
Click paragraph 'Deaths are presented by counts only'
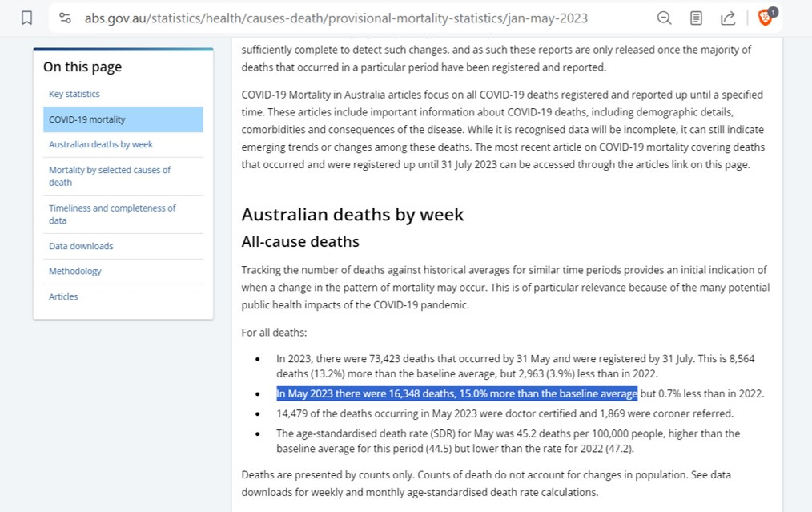pos(486,483)
